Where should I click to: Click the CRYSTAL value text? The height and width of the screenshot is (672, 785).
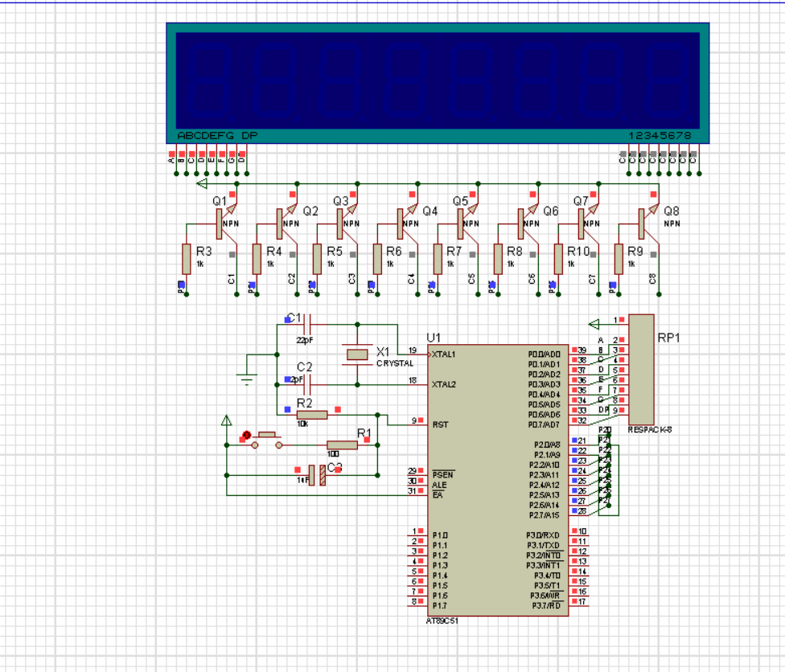[395, 363]
